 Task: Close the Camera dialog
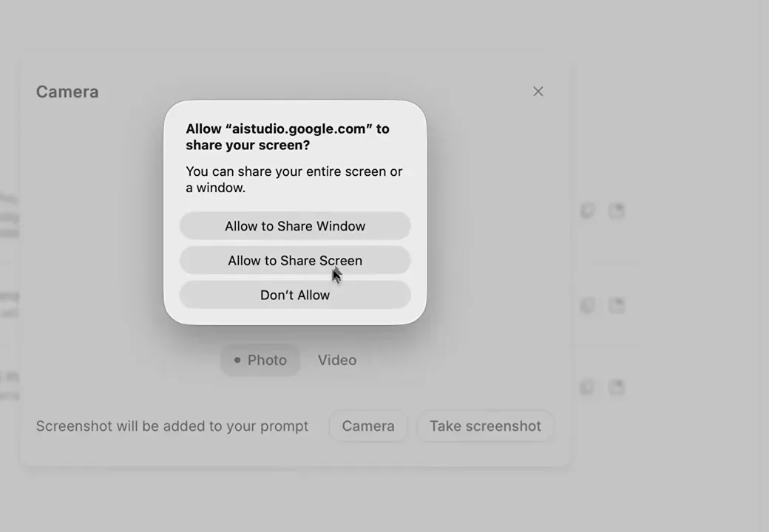pos(538,92)
